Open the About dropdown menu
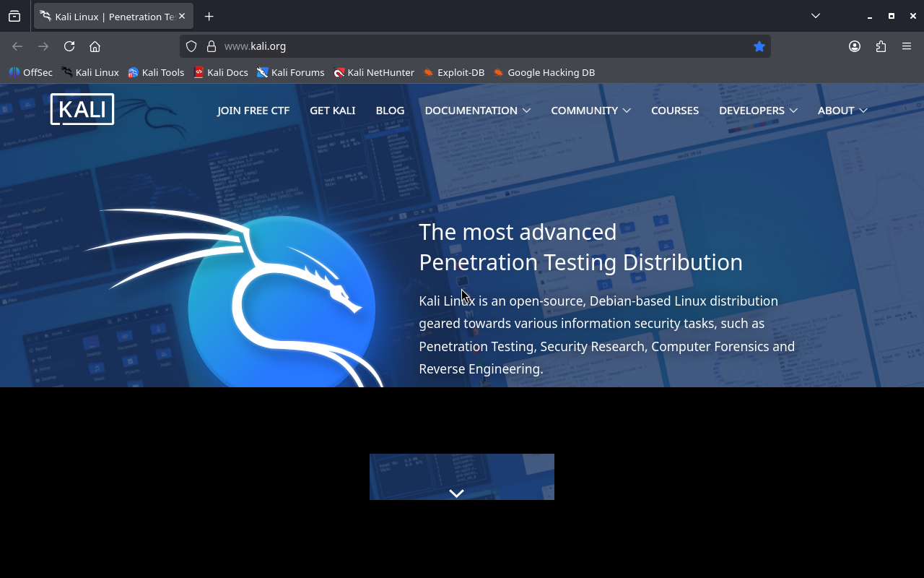 842,111
